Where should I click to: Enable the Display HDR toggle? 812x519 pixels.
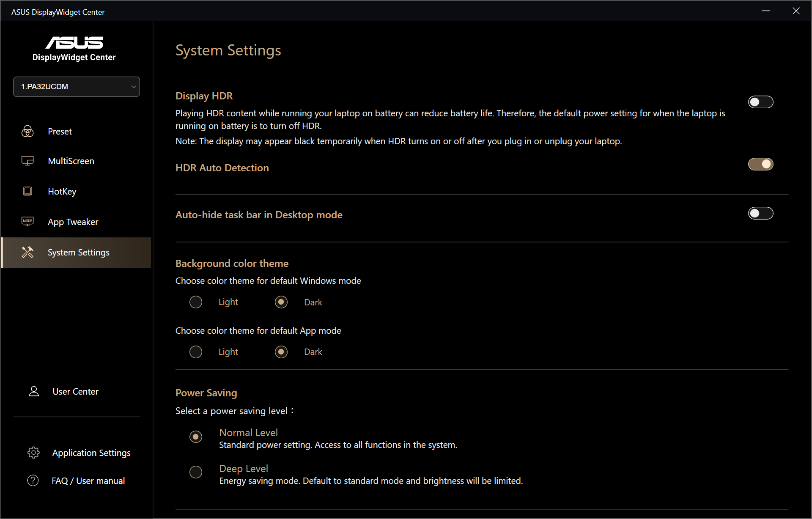coord(760,102)
